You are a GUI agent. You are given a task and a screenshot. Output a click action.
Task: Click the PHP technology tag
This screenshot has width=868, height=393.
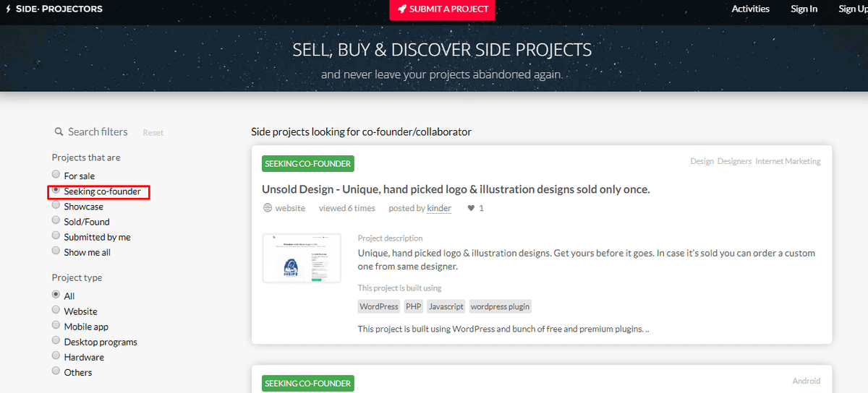pos(413,306)
